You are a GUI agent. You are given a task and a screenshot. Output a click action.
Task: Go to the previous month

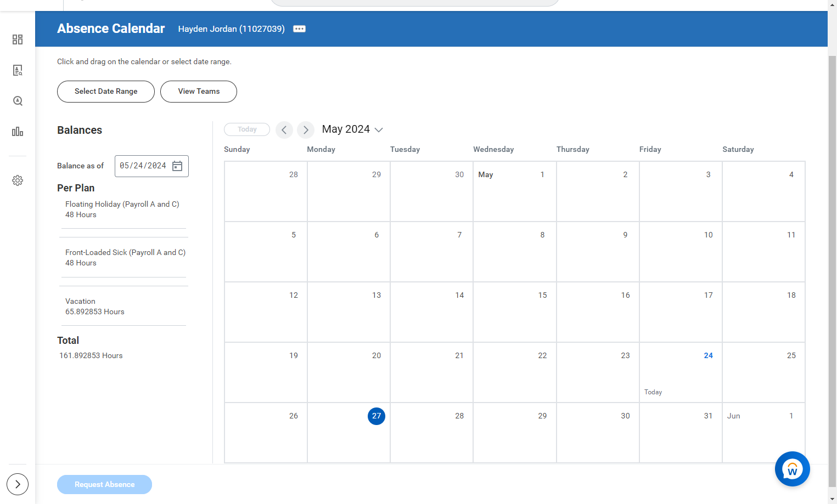284,130
